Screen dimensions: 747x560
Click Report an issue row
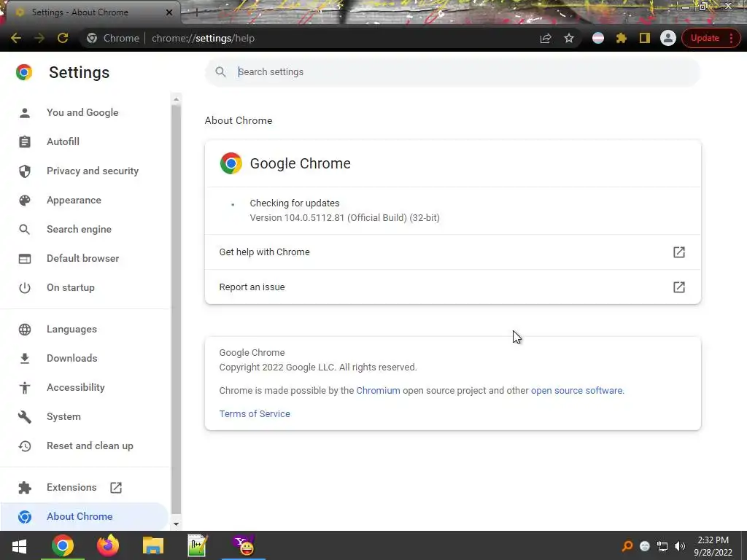[452, 287]
